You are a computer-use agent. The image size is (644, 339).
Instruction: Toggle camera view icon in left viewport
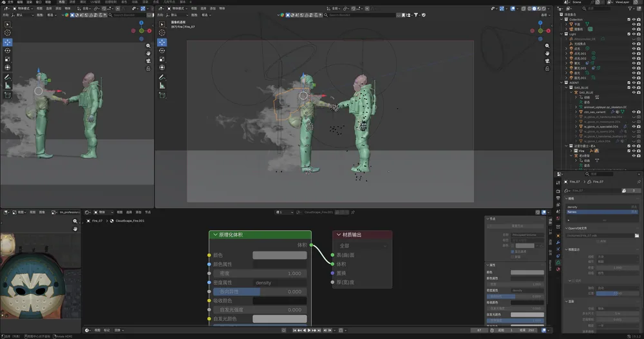click(148, 61)
